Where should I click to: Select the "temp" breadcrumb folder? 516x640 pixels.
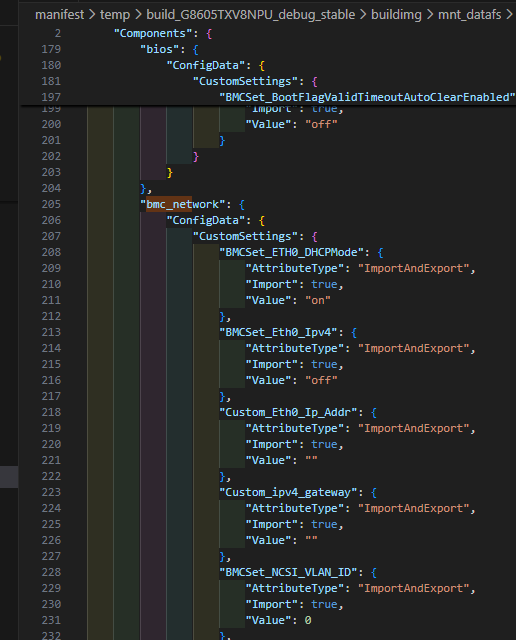click(x=115, y=15)
